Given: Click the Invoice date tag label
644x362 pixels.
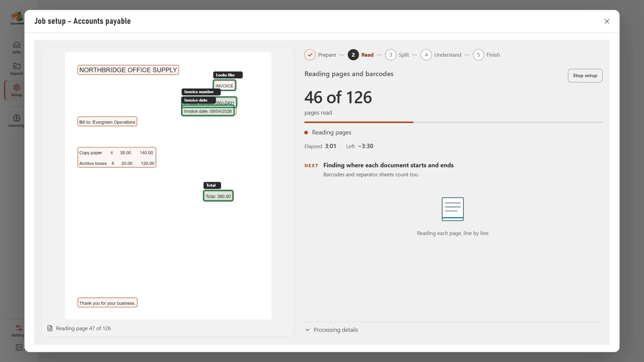Looking at the screenshot, I should [x=199, y=100].
